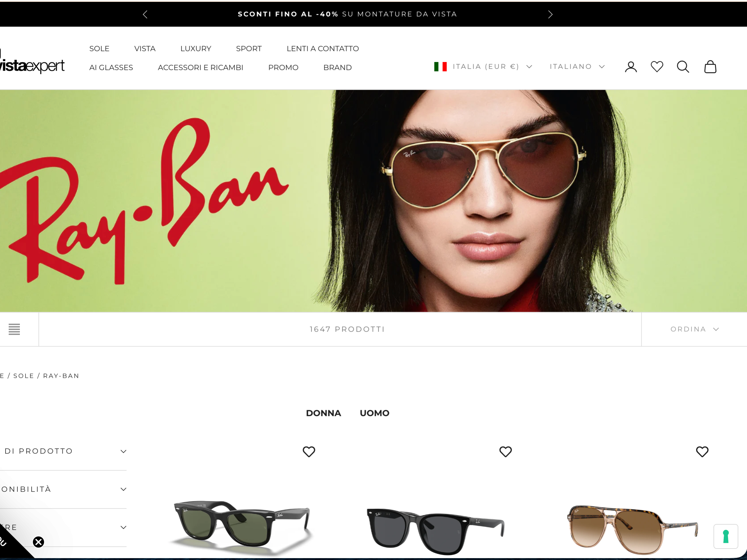Toggle the filter list view icon
This screenshot has width=747, height=560.
pyautogui.click(x=14, y=329)
